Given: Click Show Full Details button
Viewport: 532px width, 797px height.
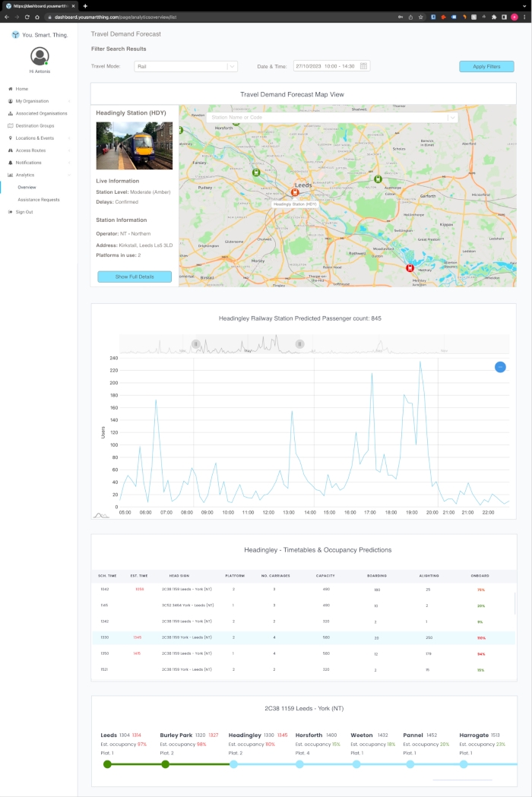Looking at the screenshot, I should pyautogui.click(x=135, y=277).
